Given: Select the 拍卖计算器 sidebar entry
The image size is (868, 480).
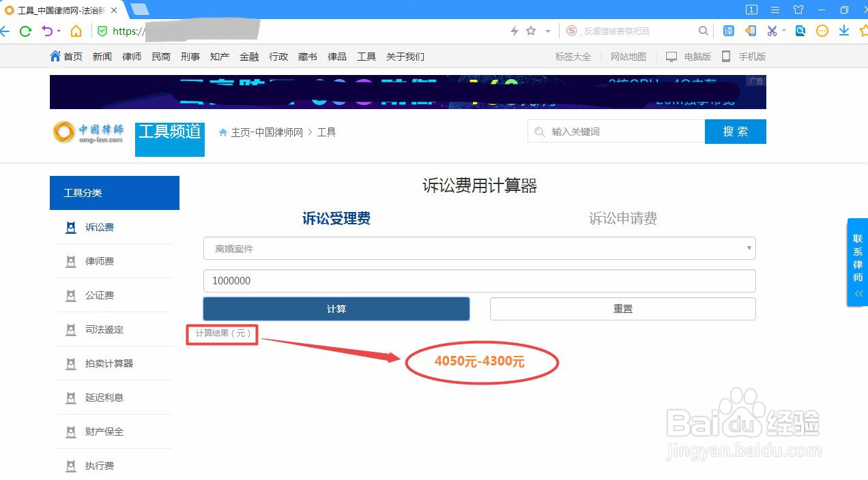Looking at the screenshot, I should pos(108,363).
